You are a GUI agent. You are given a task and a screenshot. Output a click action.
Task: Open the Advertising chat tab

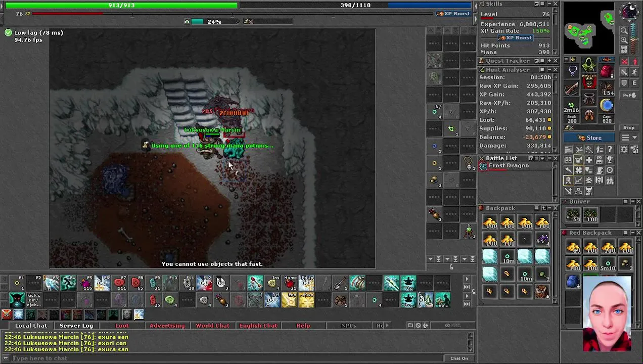[x=167, y=326]
